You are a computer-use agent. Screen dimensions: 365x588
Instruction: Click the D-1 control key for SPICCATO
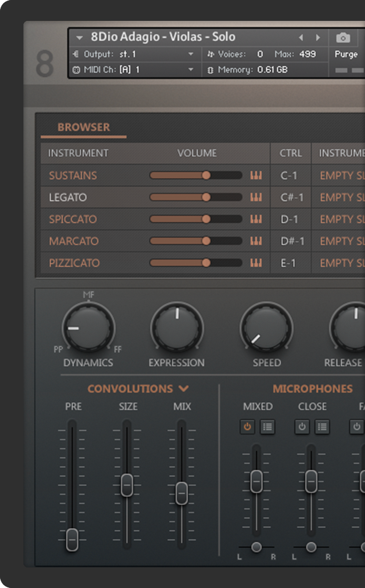click(289, 219)
